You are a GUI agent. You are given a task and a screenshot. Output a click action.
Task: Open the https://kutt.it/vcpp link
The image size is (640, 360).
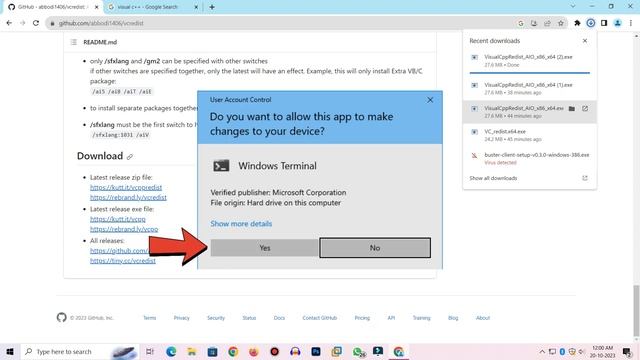(x=118, y=219)
